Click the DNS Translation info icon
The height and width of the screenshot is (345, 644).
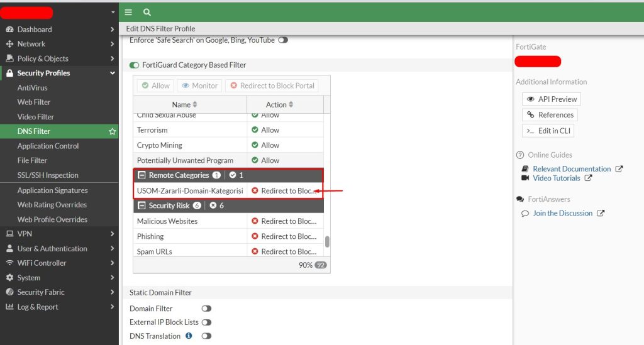189,336
